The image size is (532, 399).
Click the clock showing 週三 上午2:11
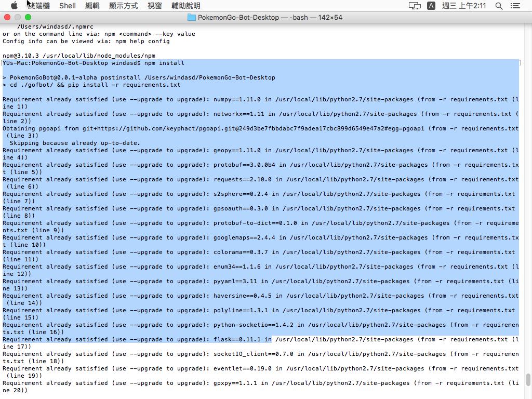tap(464, 5)
